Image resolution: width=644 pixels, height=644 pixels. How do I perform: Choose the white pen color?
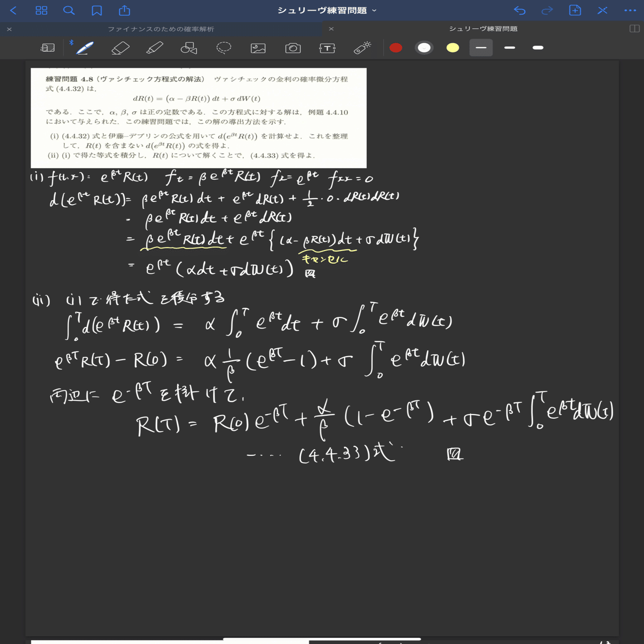[x=424, y=48]
